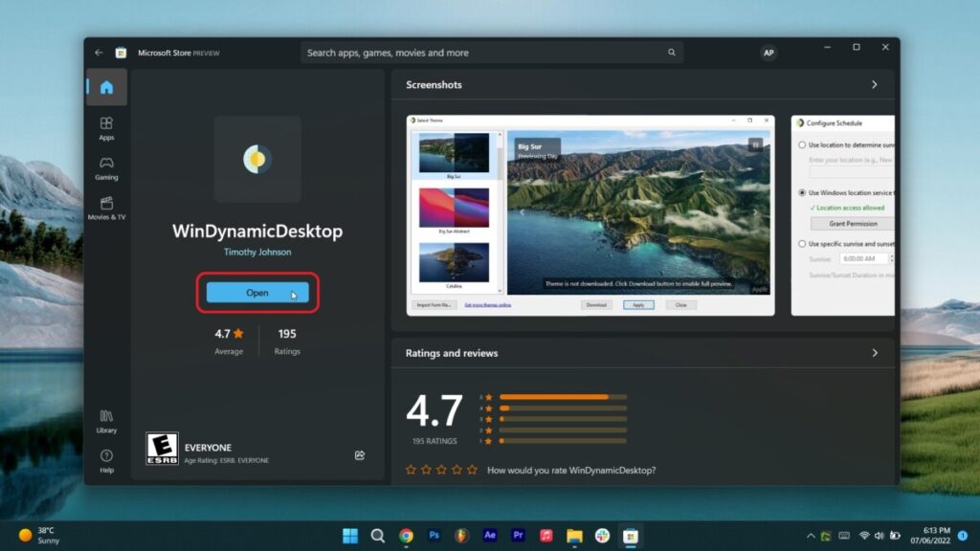Viewport: 980px width, 551px height.
Task: Open the Wi-Fi network tray icon
Action: (x=864, y=536)
